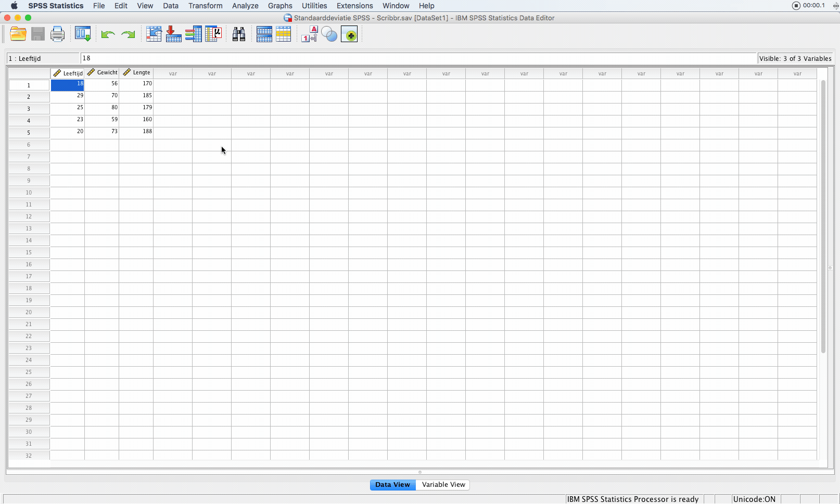
Task: Select row 5 header
Action: click(x=29, y=133)
